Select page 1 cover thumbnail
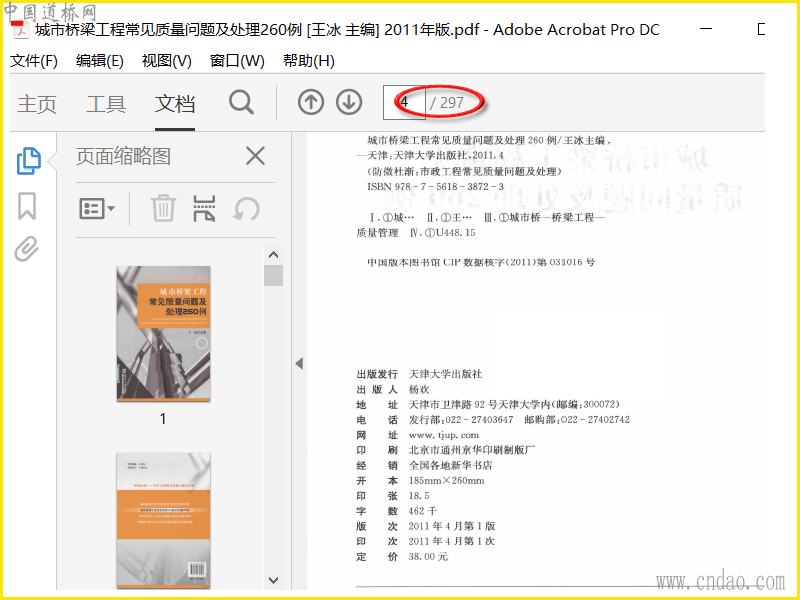 [163, 334]
